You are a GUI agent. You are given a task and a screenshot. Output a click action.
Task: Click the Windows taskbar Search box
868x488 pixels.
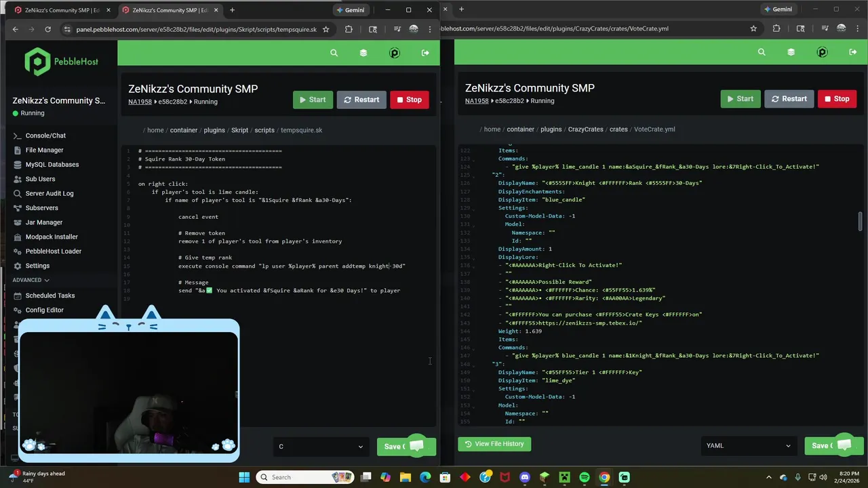point(305,477)
